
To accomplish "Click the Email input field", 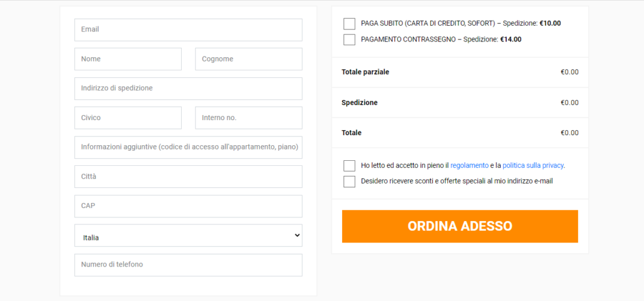I will pyautogui.click(x=188, y=30).
